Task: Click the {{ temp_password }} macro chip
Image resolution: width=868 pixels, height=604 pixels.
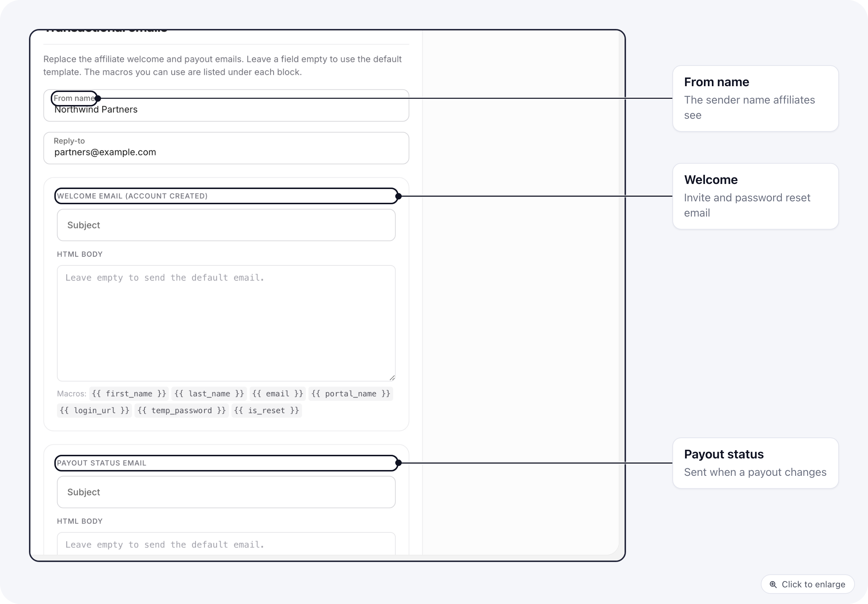Action: 181,411
